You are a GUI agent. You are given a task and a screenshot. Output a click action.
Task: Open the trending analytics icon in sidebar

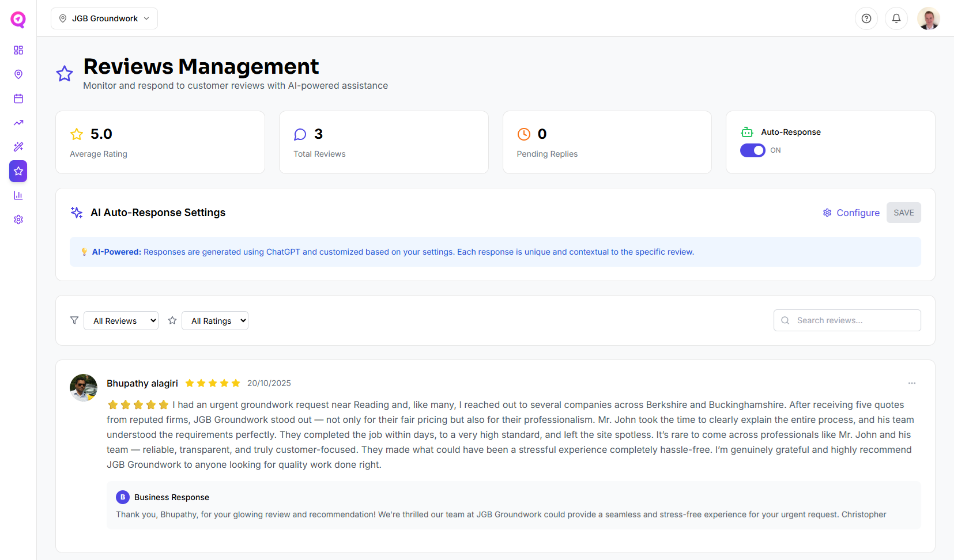tap(18, 123)
